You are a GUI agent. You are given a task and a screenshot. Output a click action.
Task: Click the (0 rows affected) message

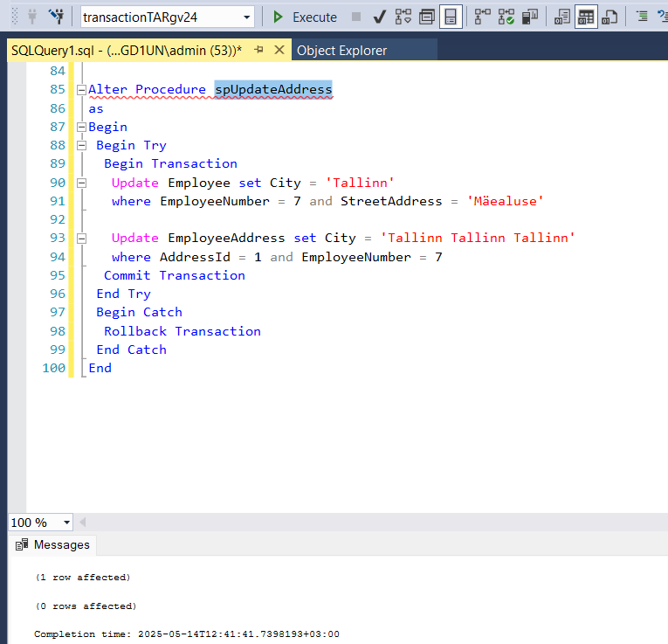pyautogui.click(x=86, y=606)
